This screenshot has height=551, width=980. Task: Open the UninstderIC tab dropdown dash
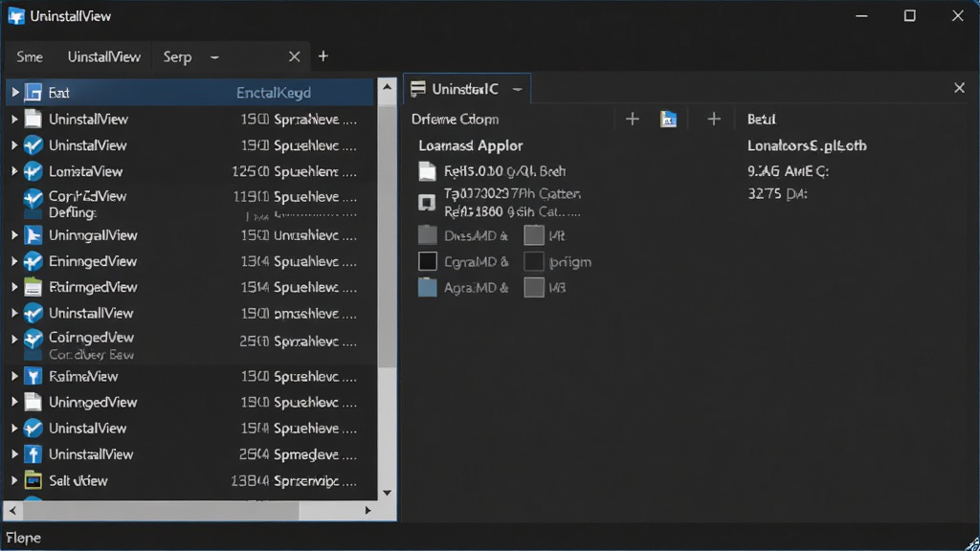(x=517, y=89)
